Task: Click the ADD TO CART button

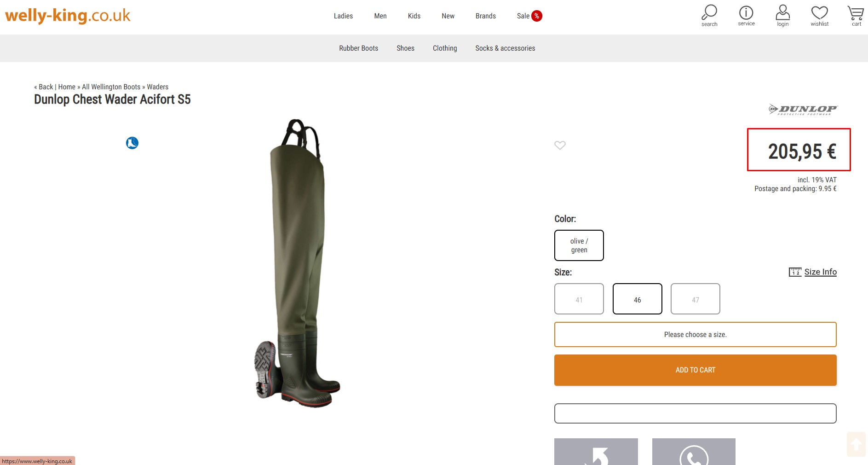Action: (696, 370)
